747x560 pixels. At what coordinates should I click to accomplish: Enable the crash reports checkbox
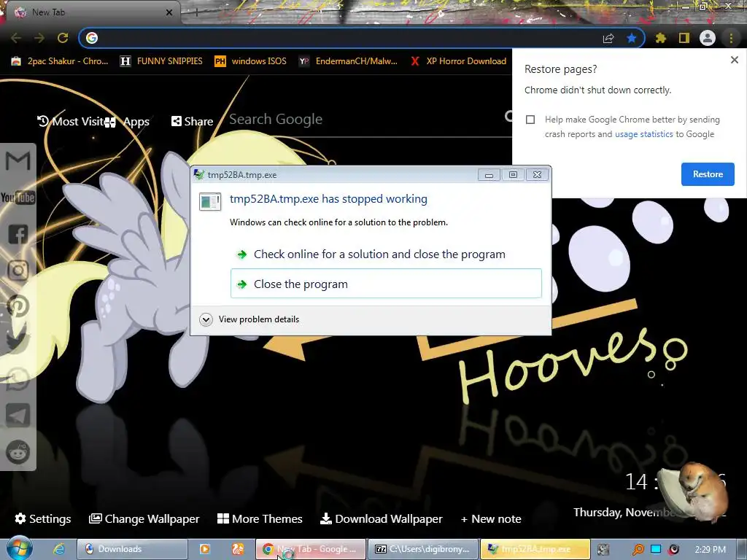point(530,120)
